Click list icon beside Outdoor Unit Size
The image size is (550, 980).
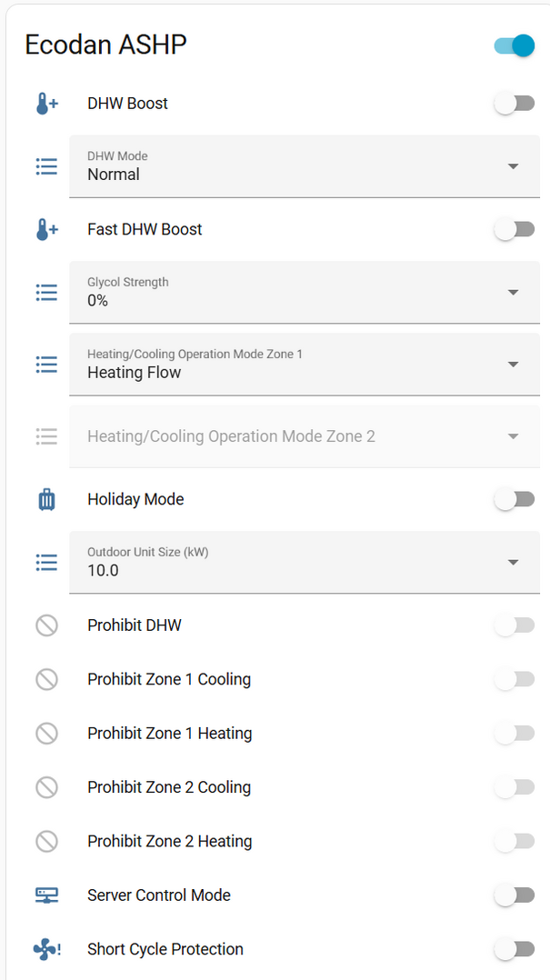click(x=46, y=563)
